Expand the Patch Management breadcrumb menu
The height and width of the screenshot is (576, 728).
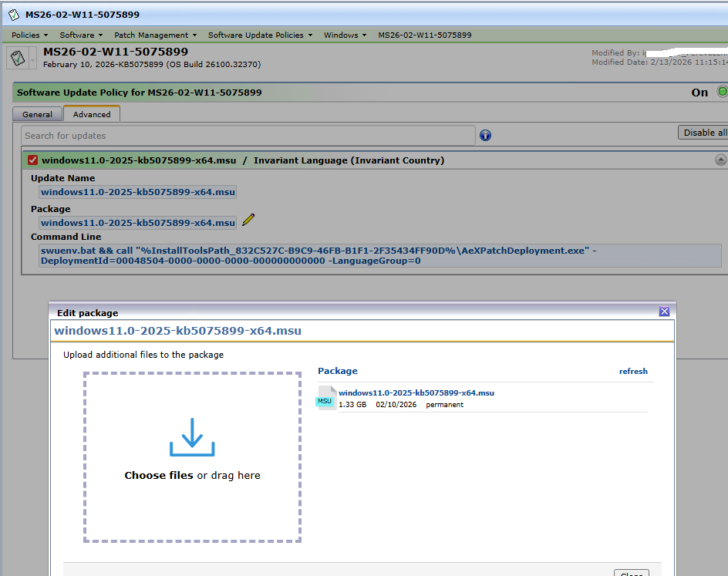(155, 35)
